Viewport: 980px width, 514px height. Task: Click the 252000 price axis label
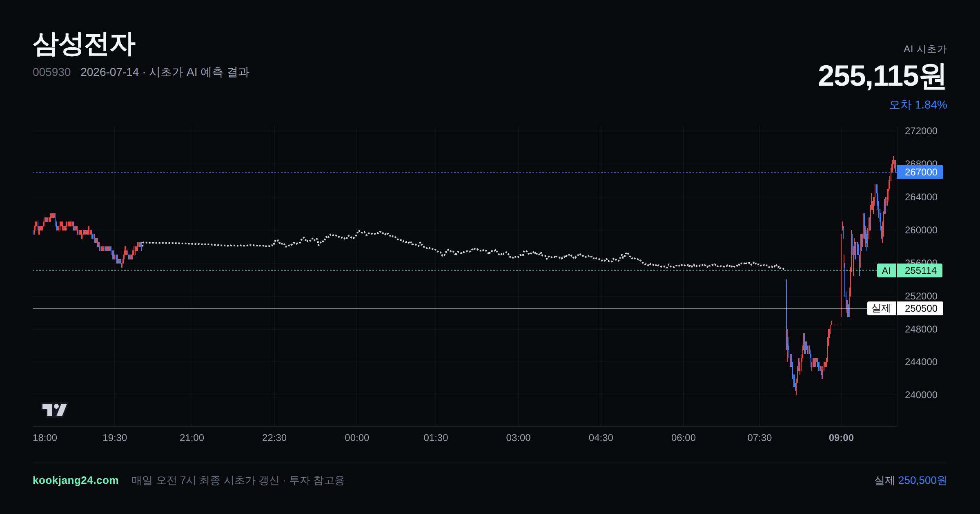point(921,296)
